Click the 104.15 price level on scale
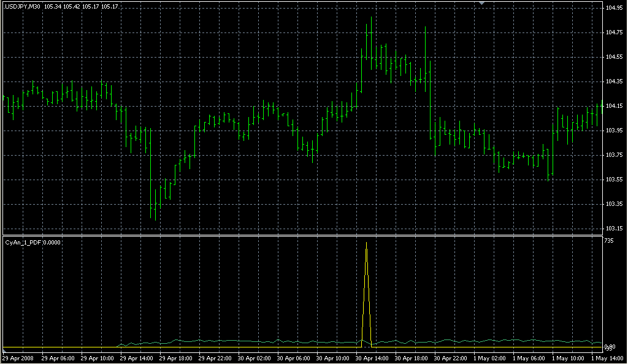Screen dimensions: 628x364 pyautogui.click(x=615, y=106)
